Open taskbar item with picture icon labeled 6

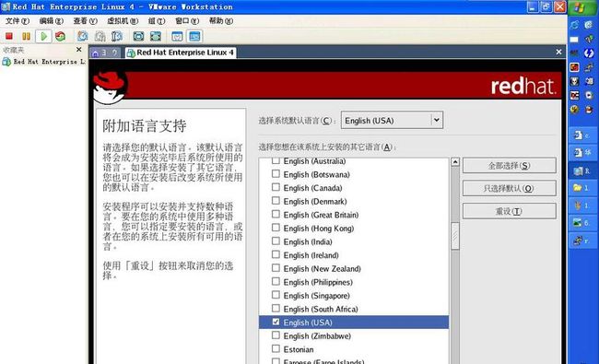click(x=581, y=222)
